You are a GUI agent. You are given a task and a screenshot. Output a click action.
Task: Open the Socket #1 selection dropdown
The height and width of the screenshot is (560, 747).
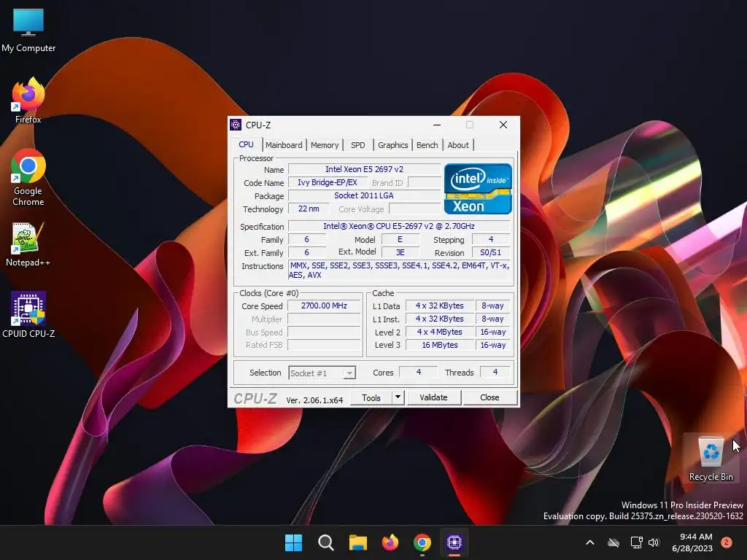pyautogui.click(x=322, y=373)
